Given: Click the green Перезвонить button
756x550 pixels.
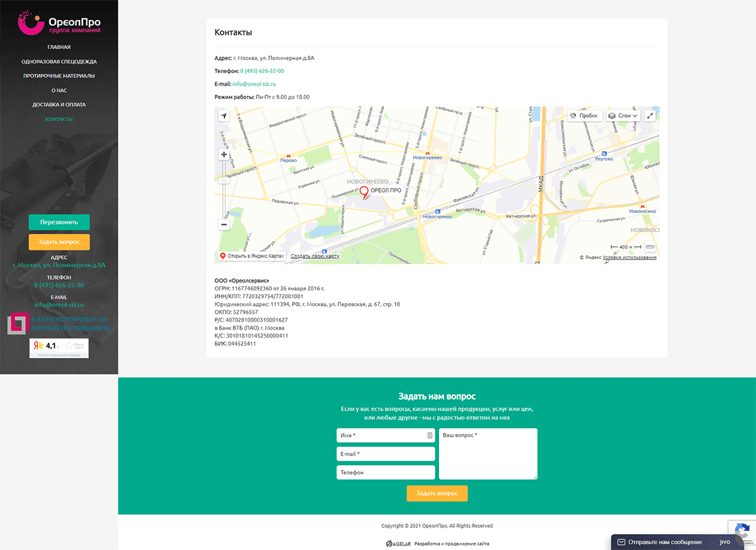Looking at the screenshot, I should (x=59, y=222).
